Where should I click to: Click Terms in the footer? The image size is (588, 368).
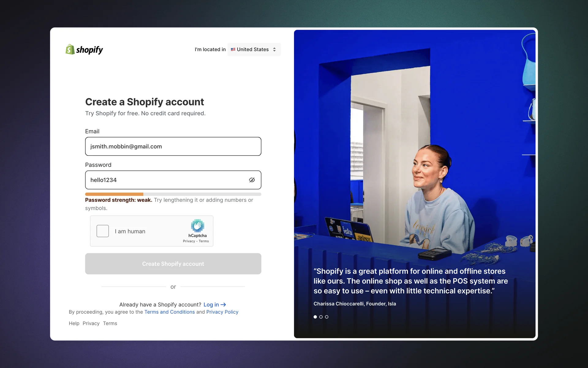pyautogui.click(x=110, y=323)
